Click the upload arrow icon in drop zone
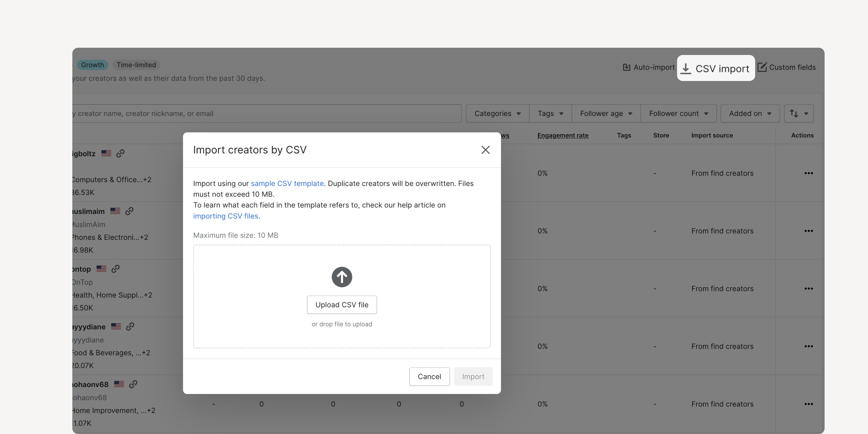Image resolution: width=868 pixels, height=434 pixels. (342, 277)
